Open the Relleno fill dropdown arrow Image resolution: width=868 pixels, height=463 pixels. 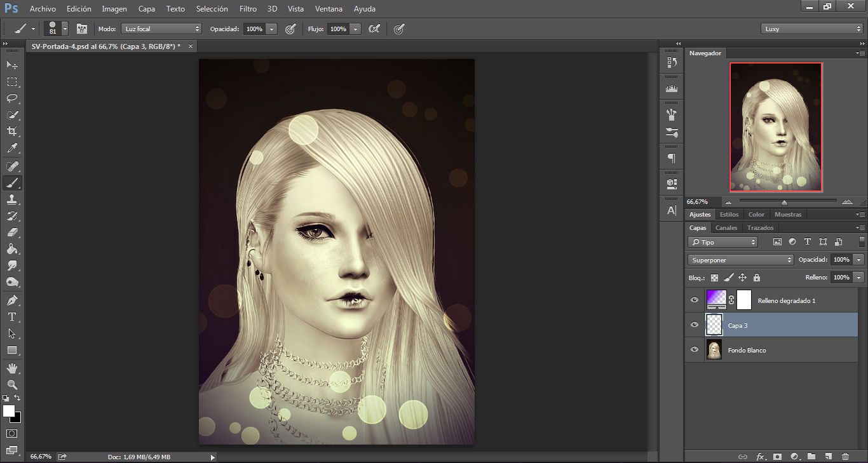859,278
